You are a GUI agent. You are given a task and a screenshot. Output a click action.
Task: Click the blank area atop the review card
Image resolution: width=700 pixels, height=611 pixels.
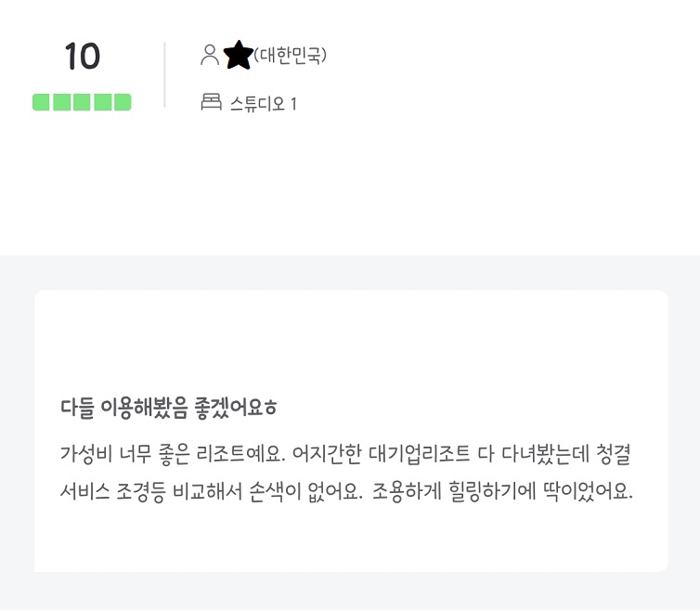click(x=351, y=340)
